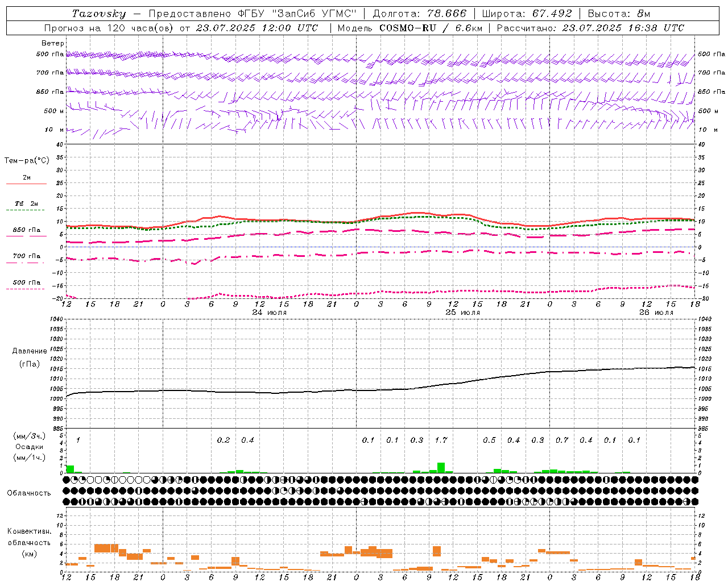Select the Облачность cloud cover label

(29, 493)
